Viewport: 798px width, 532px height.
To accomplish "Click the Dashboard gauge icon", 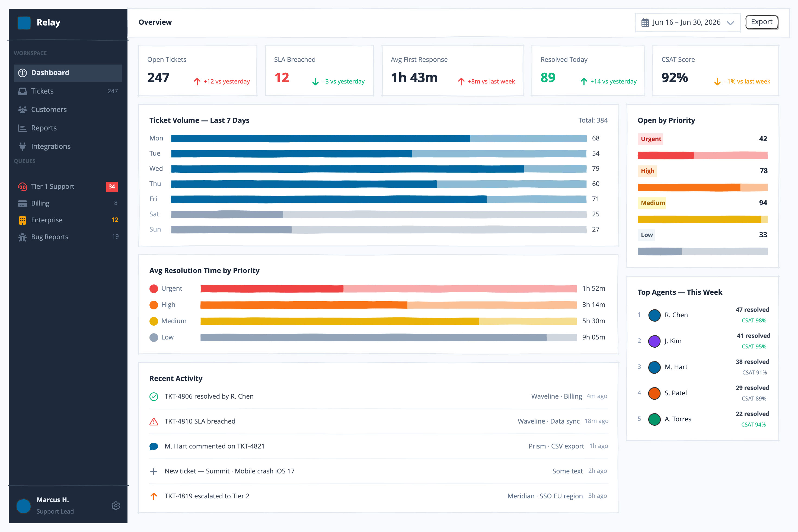I will (x=23, y=73).
